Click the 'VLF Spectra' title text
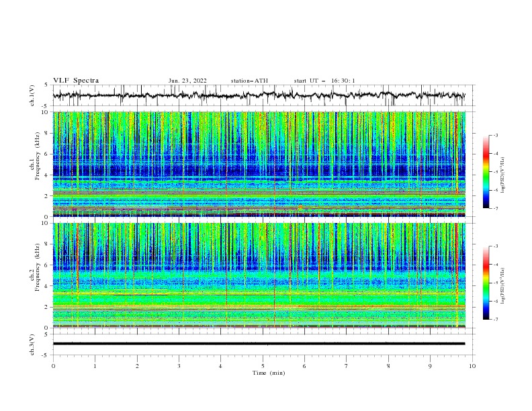532x411 pixels. [x=76, y=81]
